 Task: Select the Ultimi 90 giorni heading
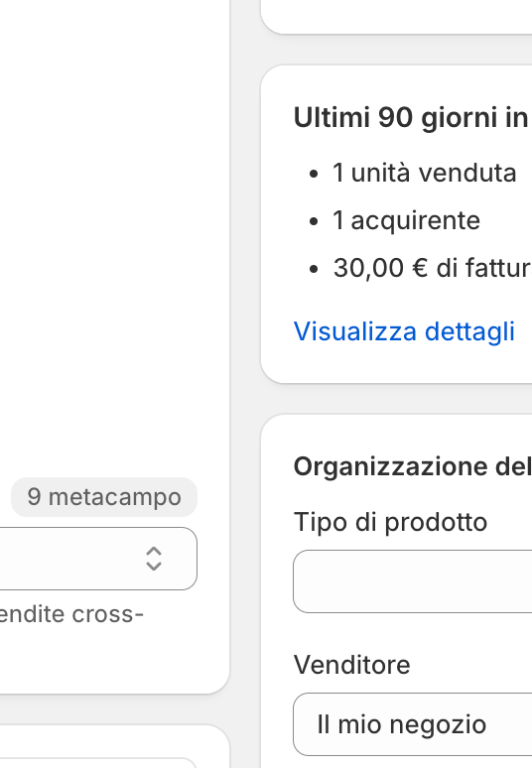click(412, 118)
